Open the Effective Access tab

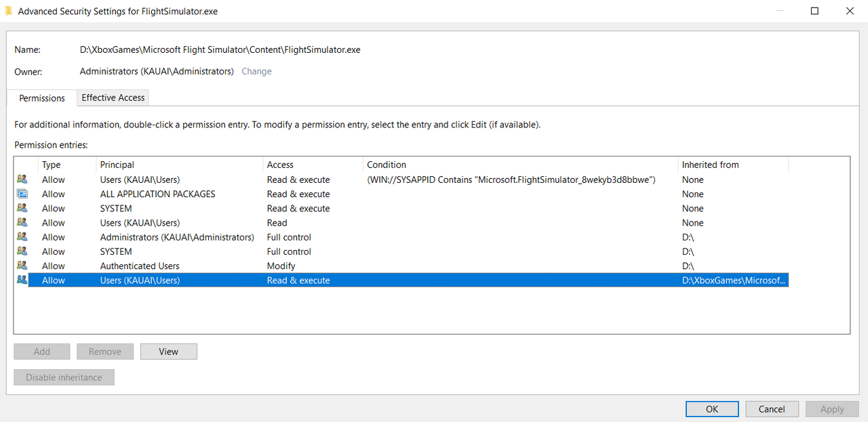(x=113, y=98)
